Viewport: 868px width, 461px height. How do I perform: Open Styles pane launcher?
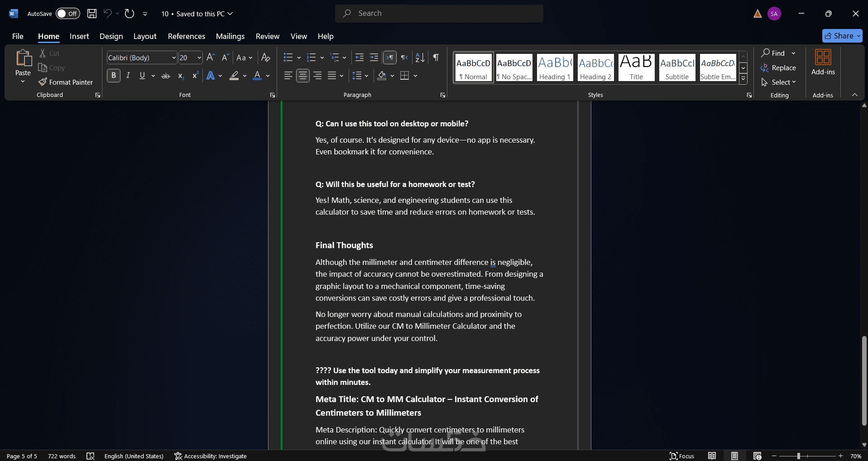click(749, 95)
